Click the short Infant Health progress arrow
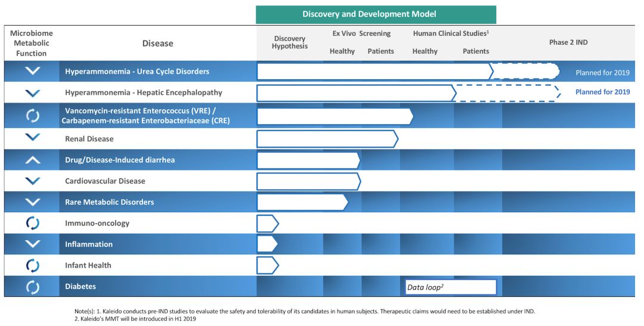 pos(268,265)
